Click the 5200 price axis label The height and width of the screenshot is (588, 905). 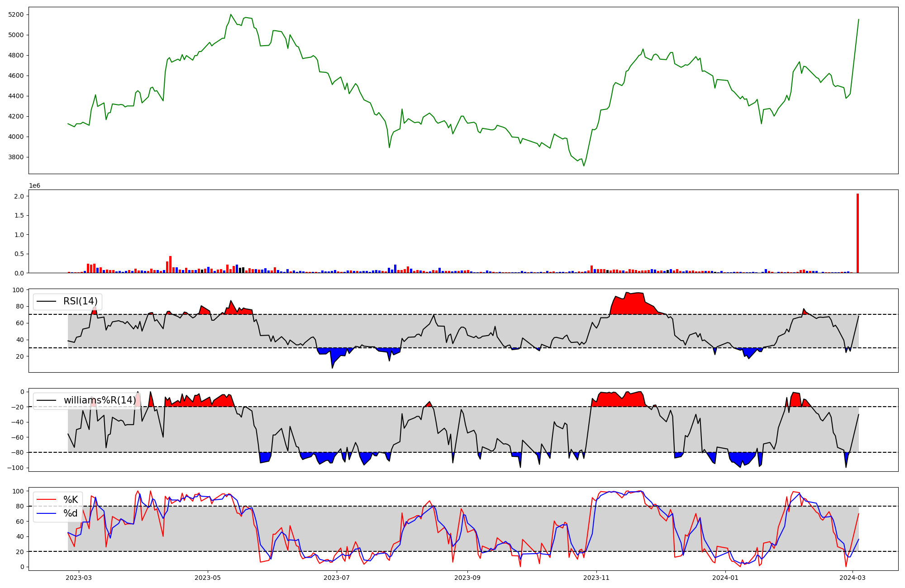[16, 14]
